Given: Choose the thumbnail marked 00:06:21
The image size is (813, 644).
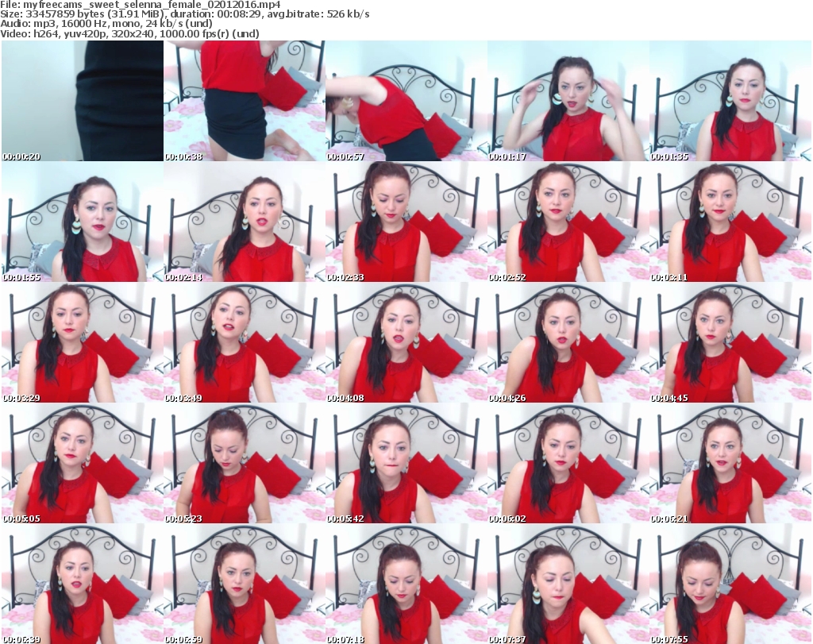Looking at the screenshot, I should click(x=730, y=463).
